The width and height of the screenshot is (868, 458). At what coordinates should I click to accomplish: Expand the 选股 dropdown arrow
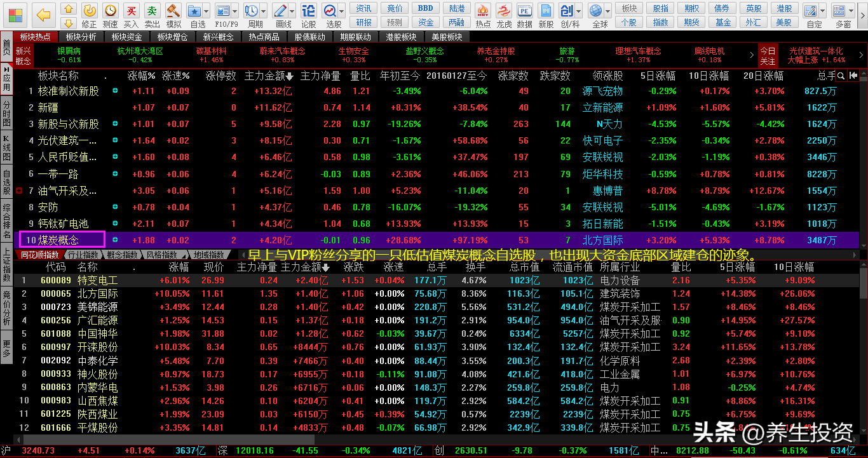tap(342, 11)
